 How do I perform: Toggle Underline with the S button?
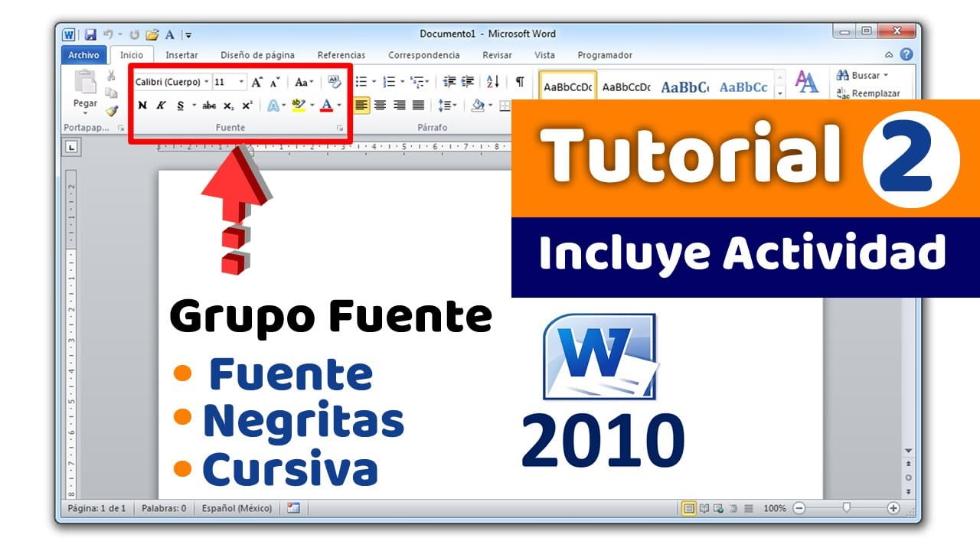click(181, 106)
